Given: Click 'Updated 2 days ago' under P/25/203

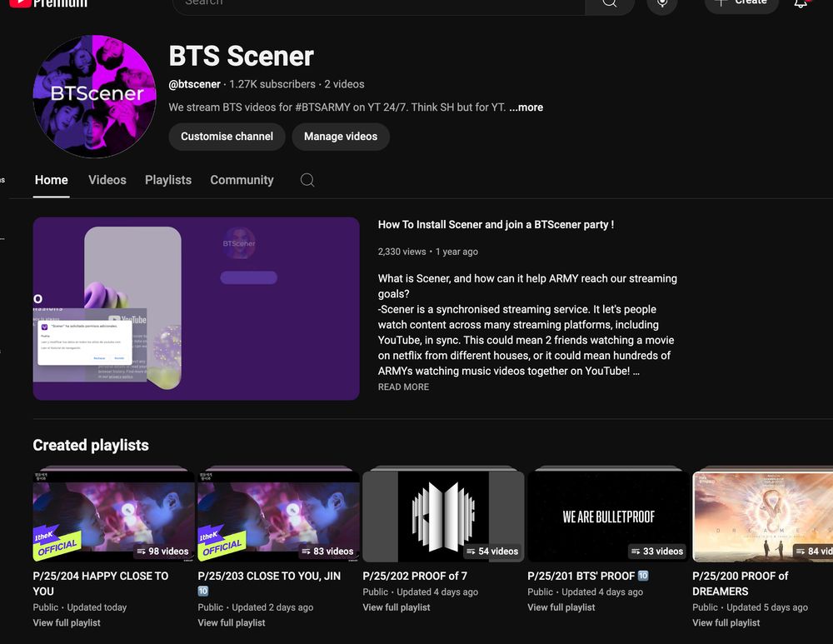Looking at the screenshot, I should click(272, 607).
